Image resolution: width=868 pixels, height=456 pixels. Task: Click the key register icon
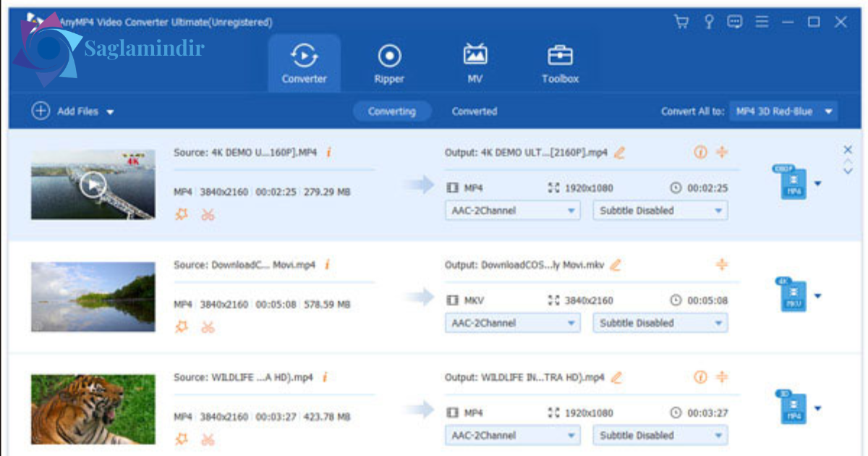coord(709,22)
